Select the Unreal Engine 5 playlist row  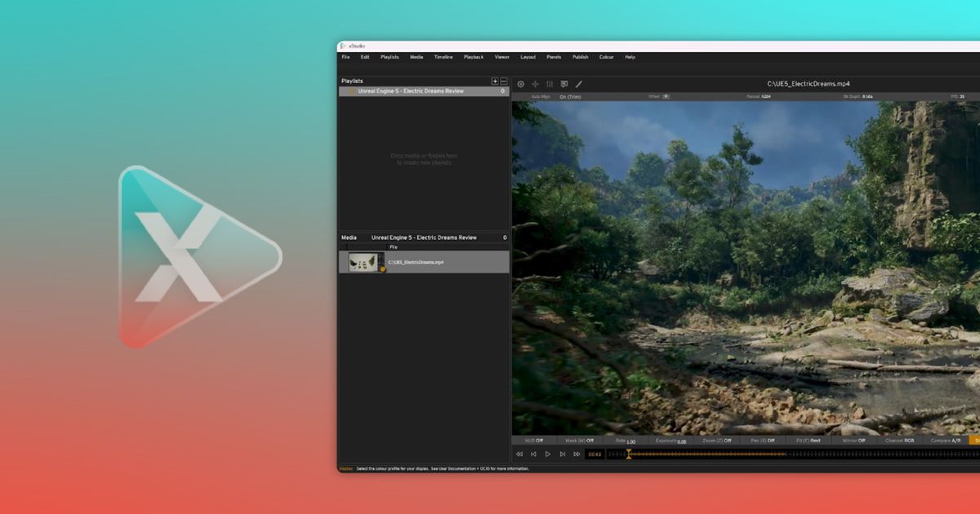coord(424,91)
